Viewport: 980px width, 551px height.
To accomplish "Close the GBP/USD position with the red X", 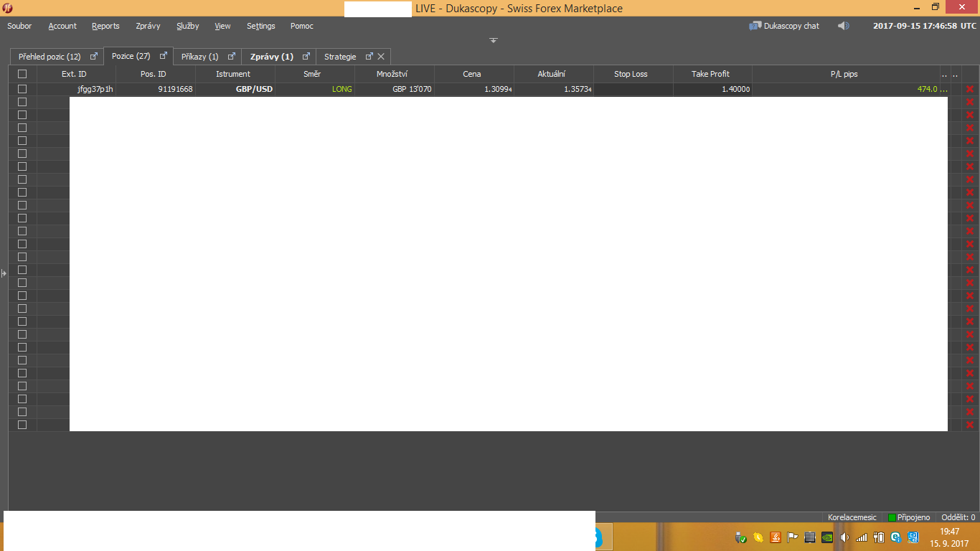I will pyautogui.click(x=970, y=89).
